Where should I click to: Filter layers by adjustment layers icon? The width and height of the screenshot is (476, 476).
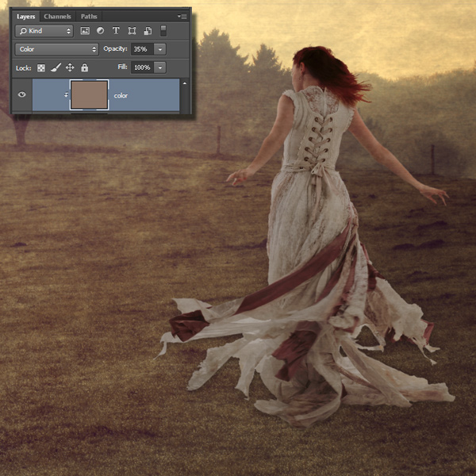(x=100, y=31)
